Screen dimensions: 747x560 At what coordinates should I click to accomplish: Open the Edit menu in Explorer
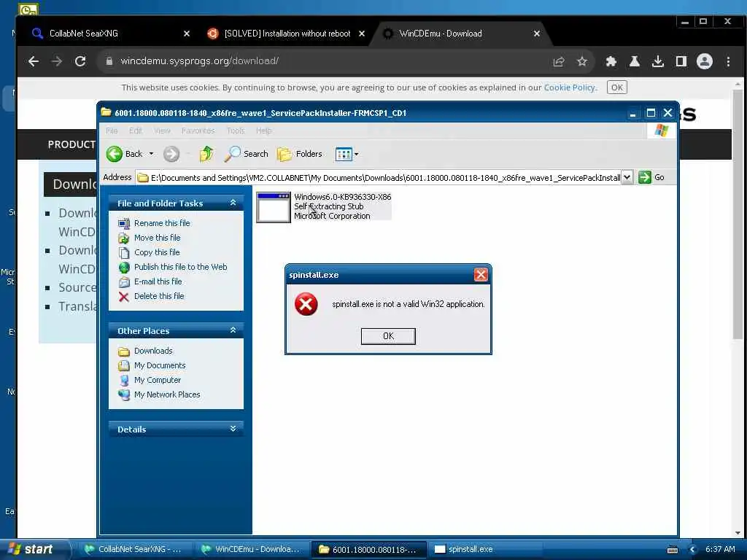coord(136,131)
